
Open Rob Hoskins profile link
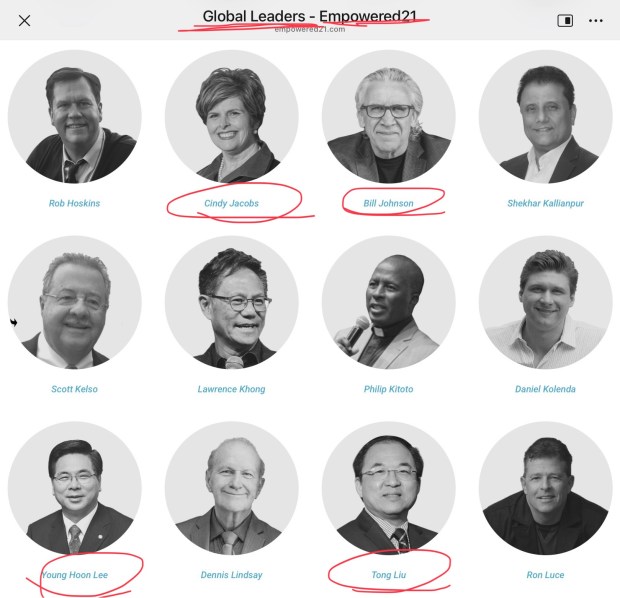[74, 203]
